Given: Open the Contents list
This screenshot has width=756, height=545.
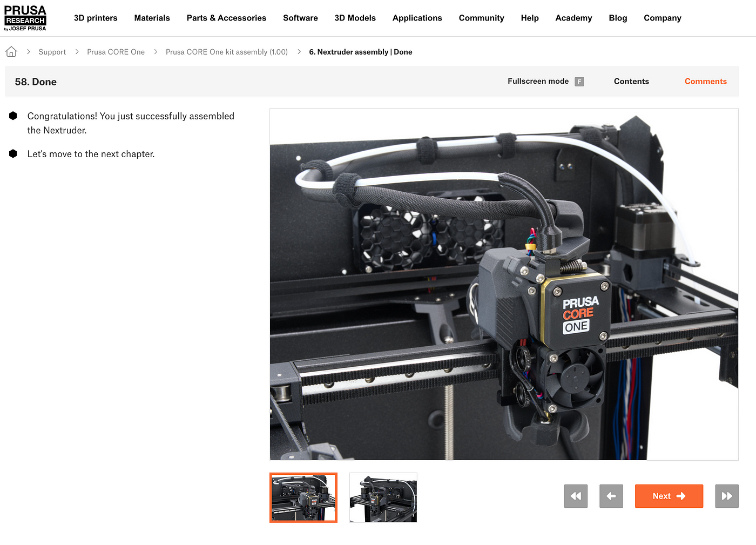Looking at the screenshot, I should click(x=631, y=81).
